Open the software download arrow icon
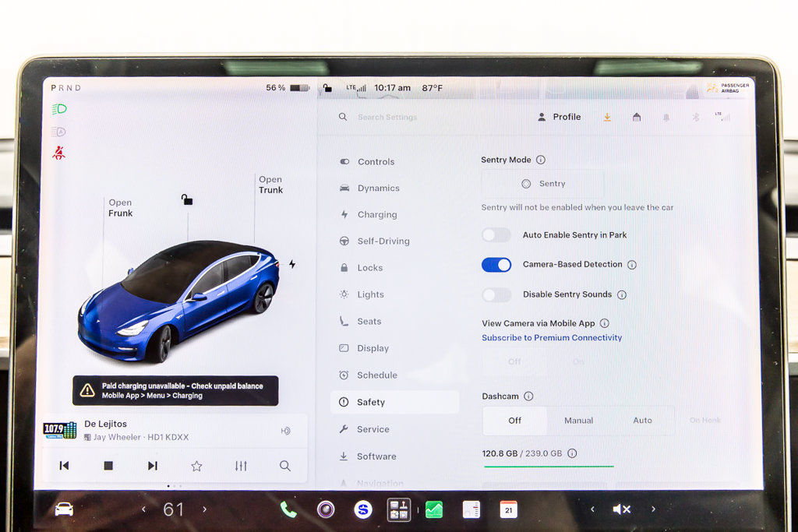Screen dimensions: 798x532 click(607, 117)
